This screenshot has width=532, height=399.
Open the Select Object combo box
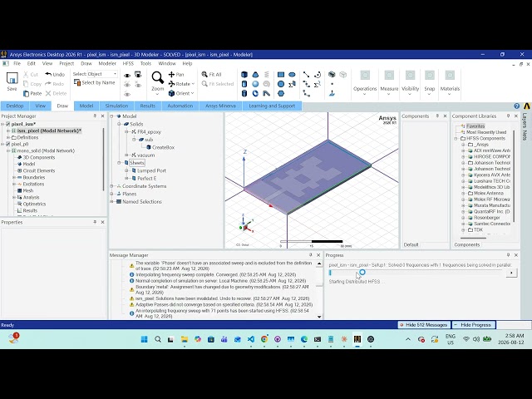point(102,74)
